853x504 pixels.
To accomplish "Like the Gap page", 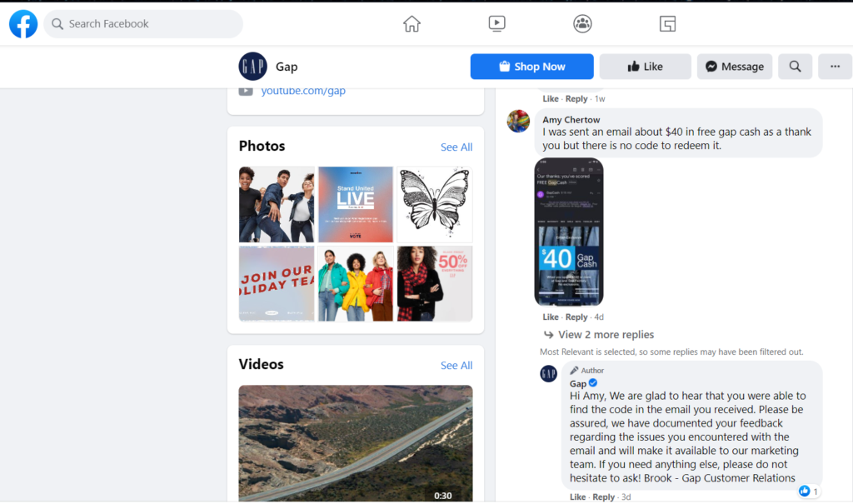I will pos(646,67).
